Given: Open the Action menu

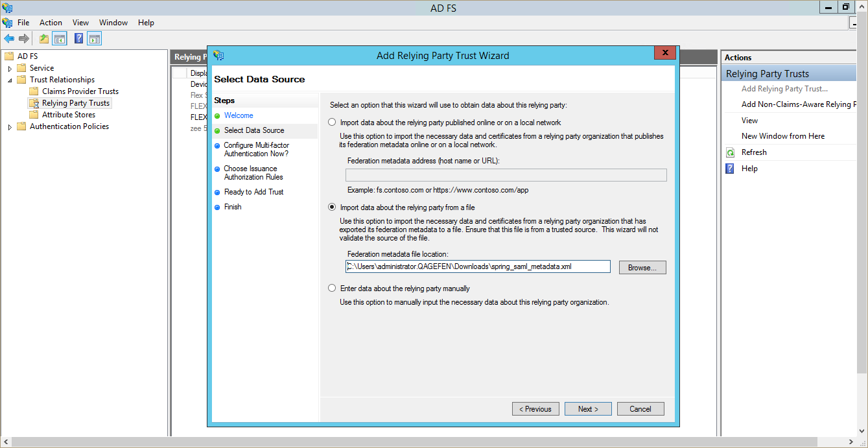Looking at the screenshot, I should point(51,23).
